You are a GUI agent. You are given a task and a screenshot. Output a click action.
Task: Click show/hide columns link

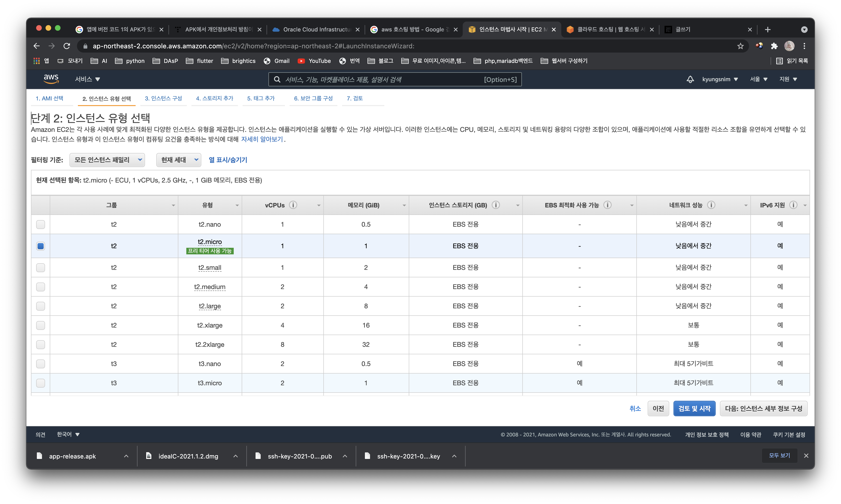point(228,160)
